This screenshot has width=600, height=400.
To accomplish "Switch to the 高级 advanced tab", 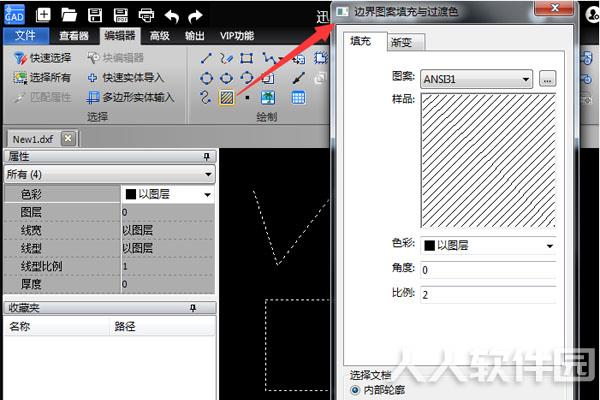I will click(160, 36).
